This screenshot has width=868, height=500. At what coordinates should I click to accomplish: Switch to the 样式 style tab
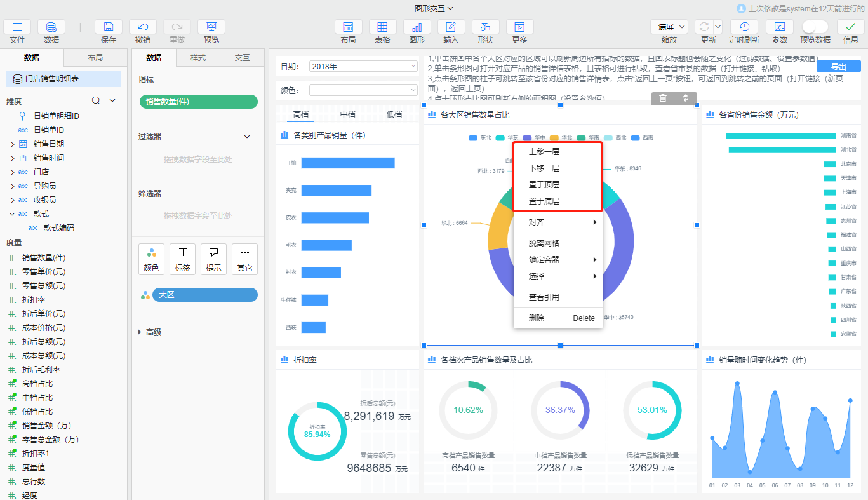[x=198, y=57]
